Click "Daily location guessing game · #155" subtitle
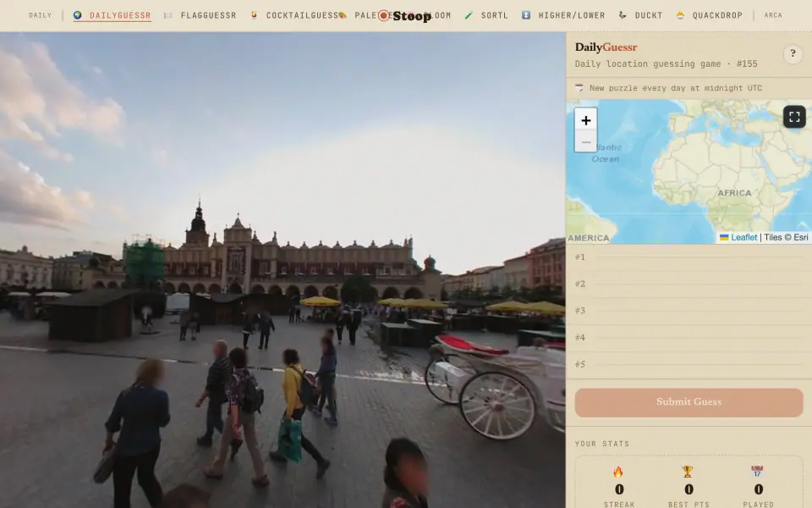 [x=666, y=63]
